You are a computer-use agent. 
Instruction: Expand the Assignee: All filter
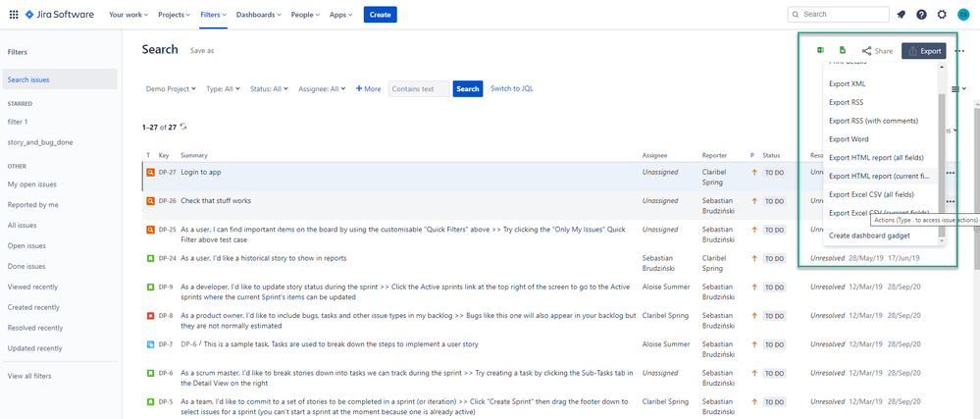(x=322, y=88)
